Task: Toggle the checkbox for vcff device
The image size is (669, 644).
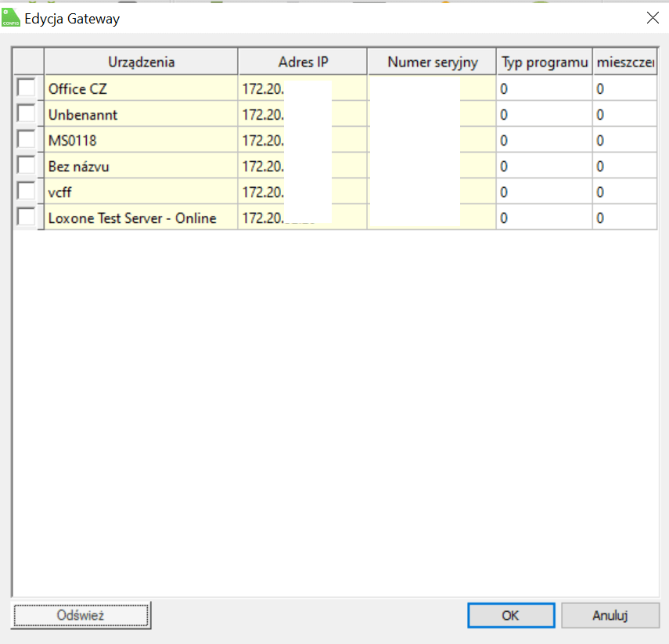Action: (27, 192)
